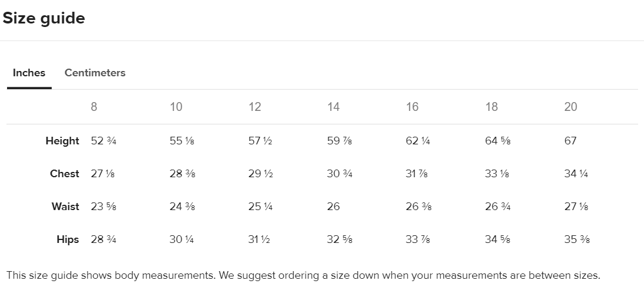Click the size 14 column header
This screenshot has width=644, height=294.
point(334,107)
